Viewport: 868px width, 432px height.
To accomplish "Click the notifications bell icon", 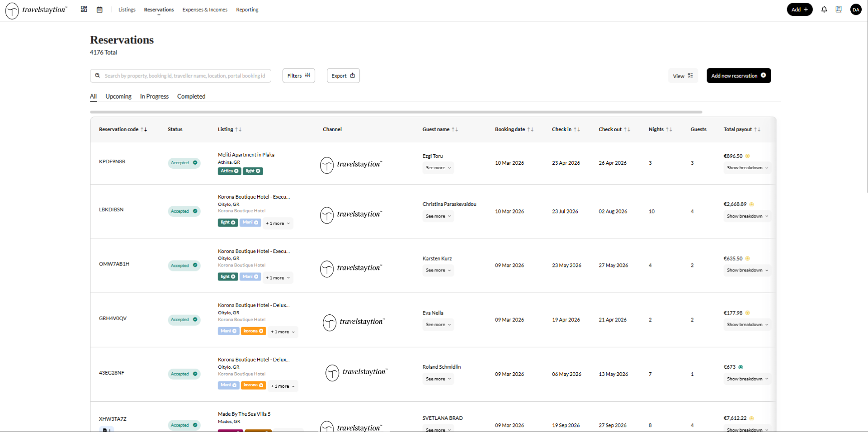I will point(824,9).
